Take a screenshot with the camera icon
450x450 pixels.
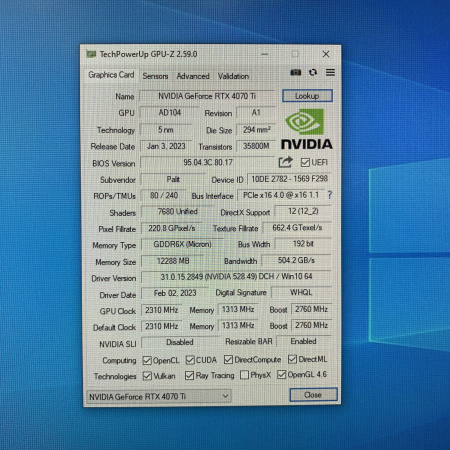[x=295, y=72]
